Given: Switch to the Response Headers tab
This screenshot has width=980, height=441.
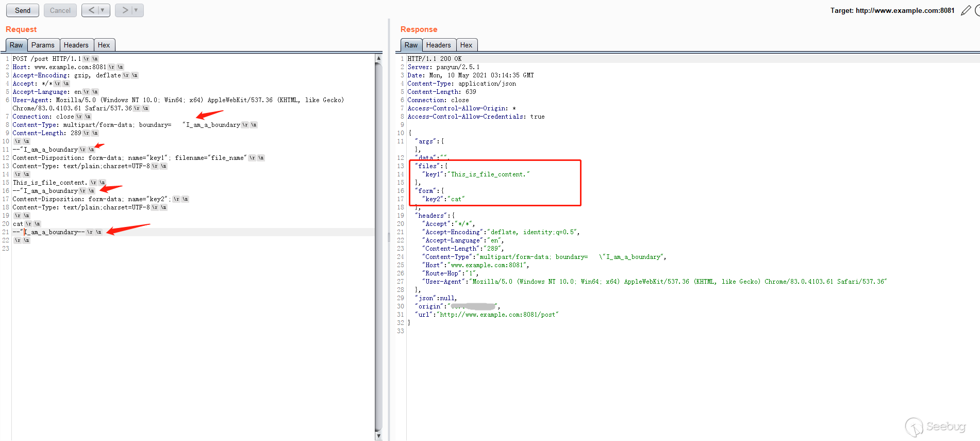Looking at the screenshot, I should [x=438, y=45].
